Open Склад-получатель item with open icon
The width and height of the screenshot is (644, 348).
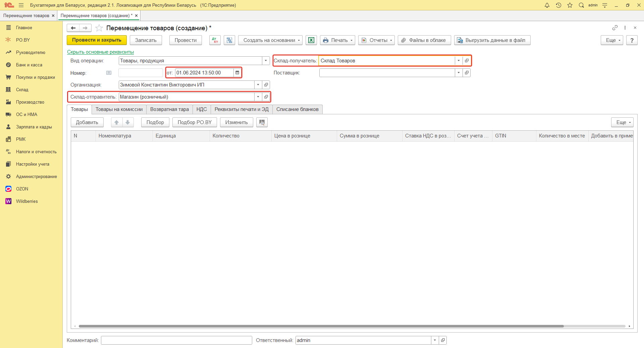[x=467, y=61]
